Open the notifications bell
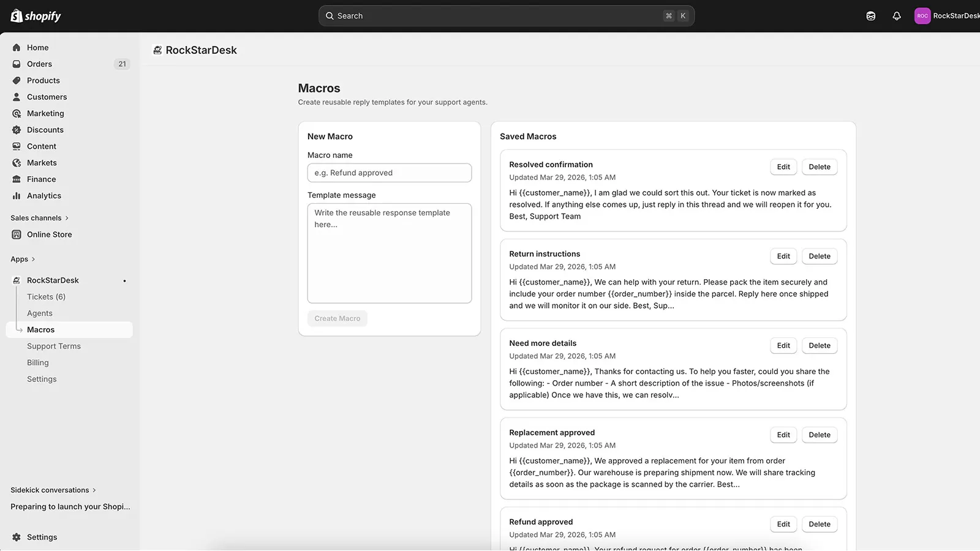Viewport: 980px width, 551px height. pyautogui.click(x=897, y=16)
